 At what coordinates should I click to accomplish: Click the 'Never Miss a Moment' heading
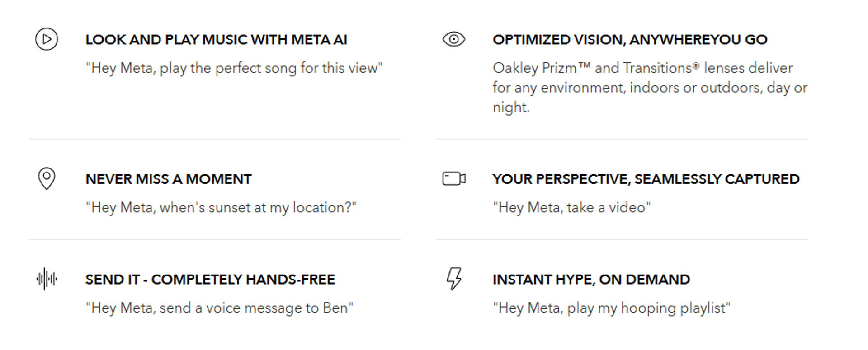tap(168, 179)
